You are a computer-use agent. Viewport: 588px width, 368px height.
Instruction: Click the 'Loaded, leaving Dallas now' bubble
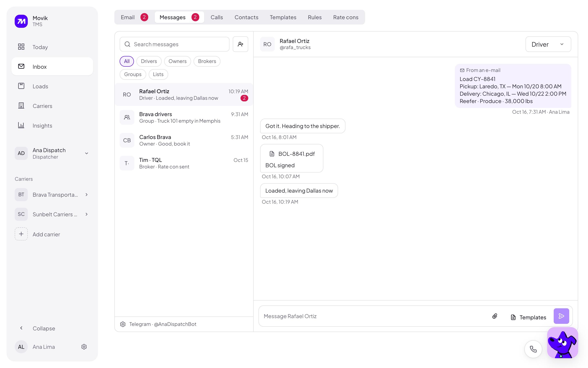(x=299, y=191)
